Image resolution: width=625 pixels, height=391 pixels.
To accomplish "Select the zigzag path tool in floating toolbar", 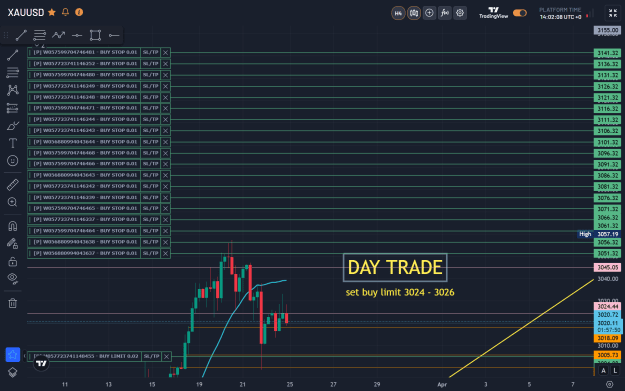I will (58, 35).
